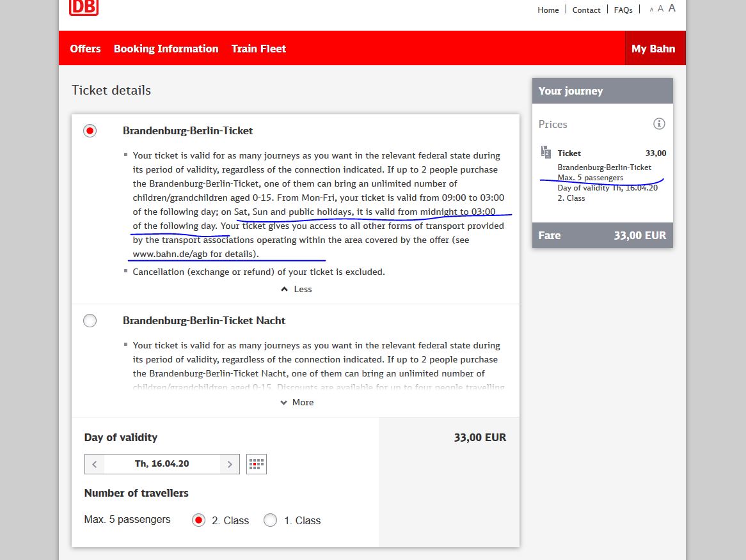The width and height of the screenshot is (746, 560).
Task: Click the DB logo
Action: coord(84,7)
